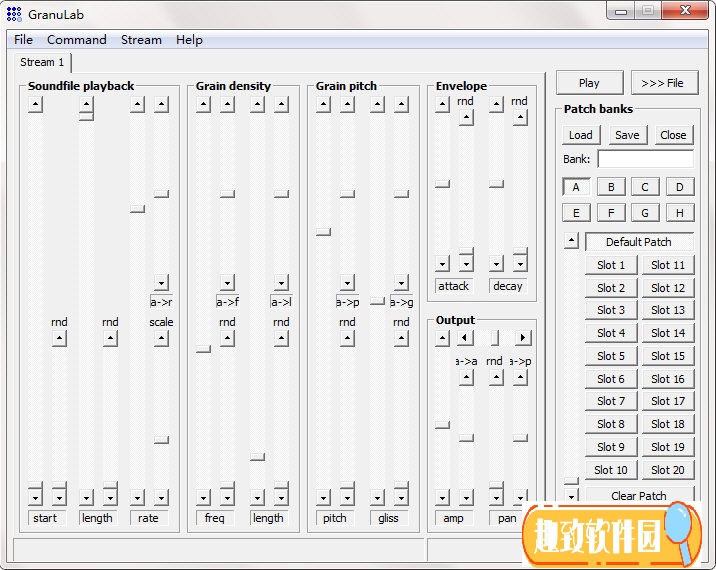This screenshot has width=716, height=570.
Task: Click the patch list scrollbar thumb
Action: [x=571, y=481]
